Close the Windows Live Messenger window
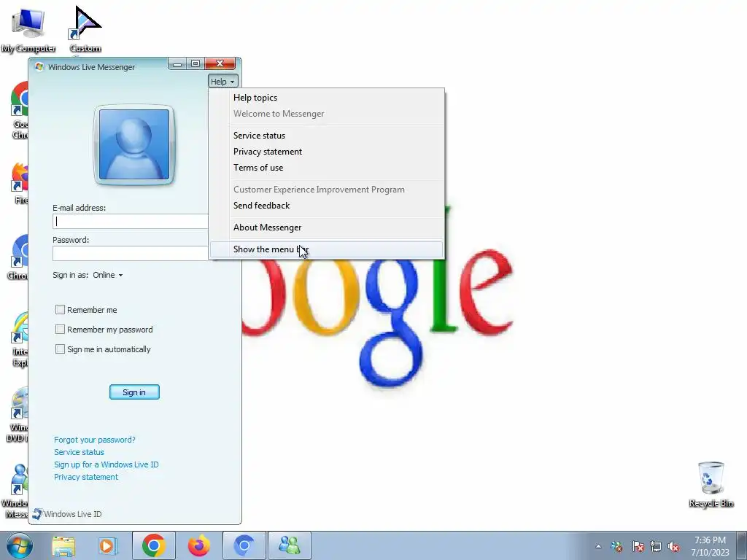 click(220, 64)
